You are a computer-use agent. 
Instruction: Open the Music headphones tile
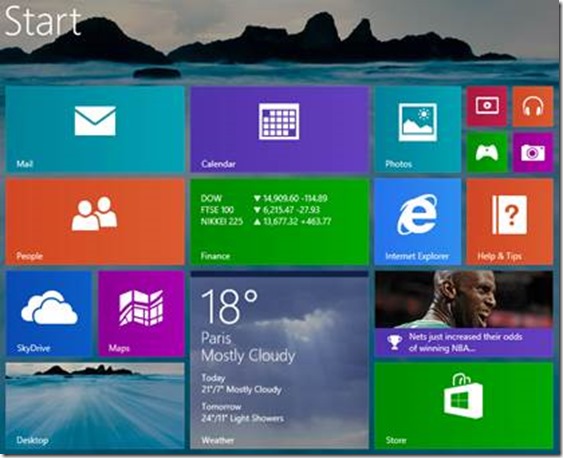click(533, 106)
